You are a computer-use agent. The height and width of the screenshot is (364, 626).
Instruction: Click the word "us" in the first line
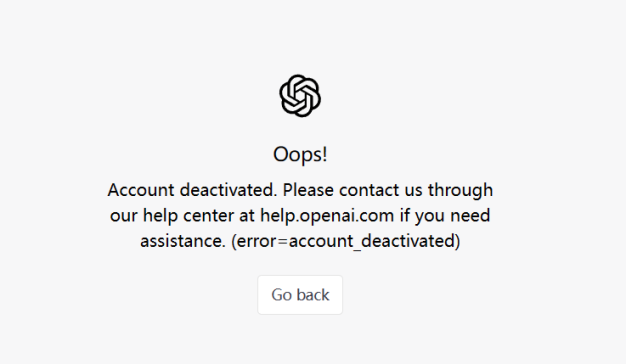(414, 191)
